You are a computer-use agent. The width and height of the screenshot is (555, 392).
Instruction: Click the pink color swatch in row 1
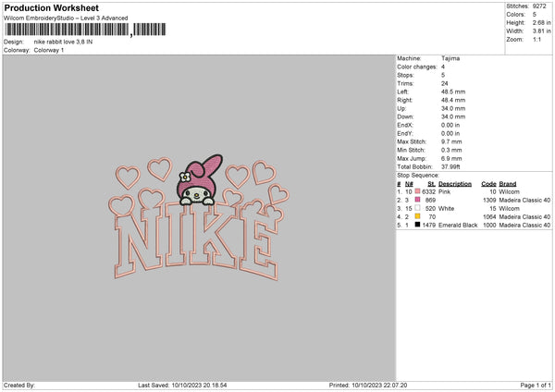click(x=418, y=191)
